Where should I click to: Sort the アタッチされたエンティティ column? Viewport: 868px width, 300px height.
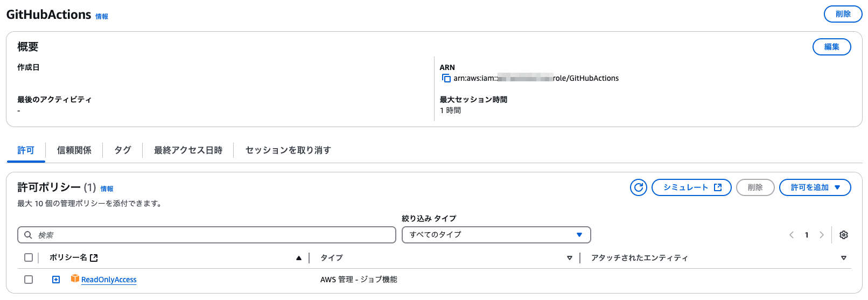pos(844,258)
